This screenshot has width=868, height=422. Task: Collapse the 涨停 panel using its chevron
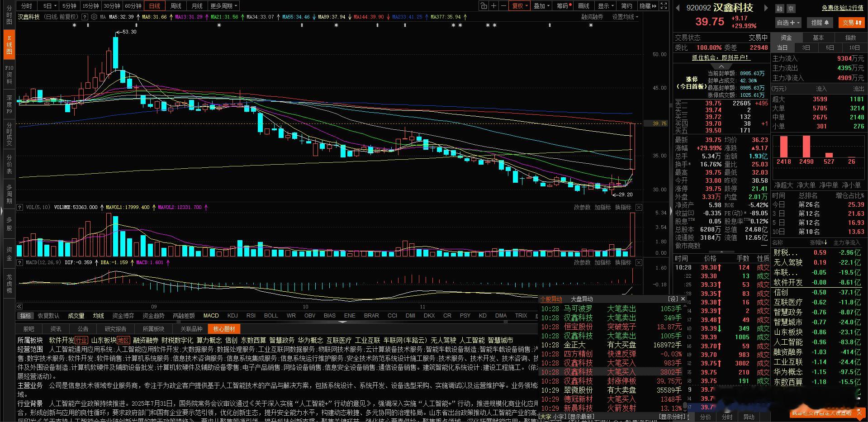(x=721, y=66)
